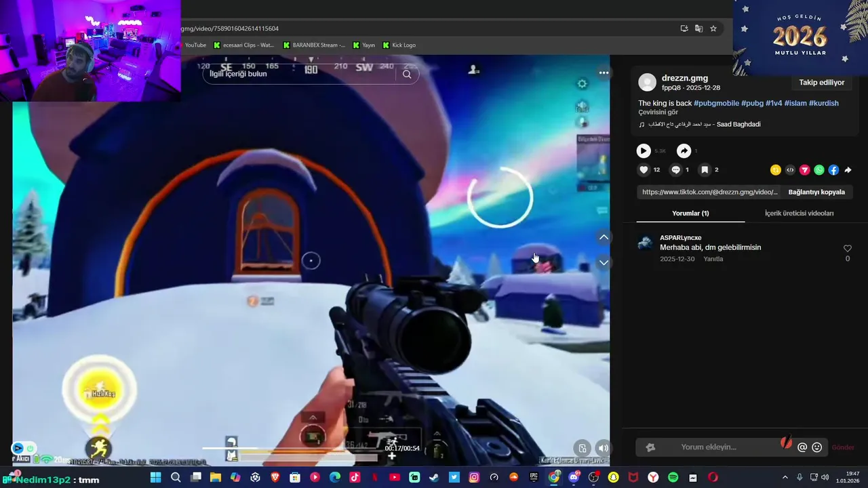The image size is (868, 488).
Task: Click the 'İlgili içeriği bulun' search field
Action: tap(298, 74)
